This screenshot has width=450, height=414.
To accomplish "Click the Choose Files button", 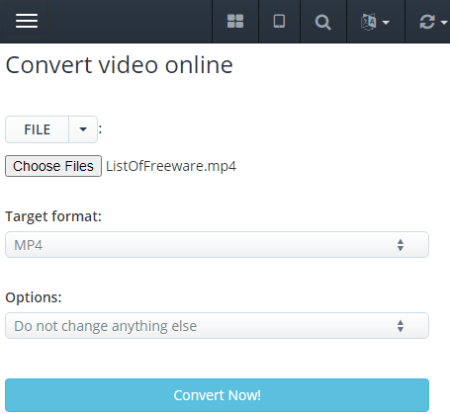I will coord(53,166).
